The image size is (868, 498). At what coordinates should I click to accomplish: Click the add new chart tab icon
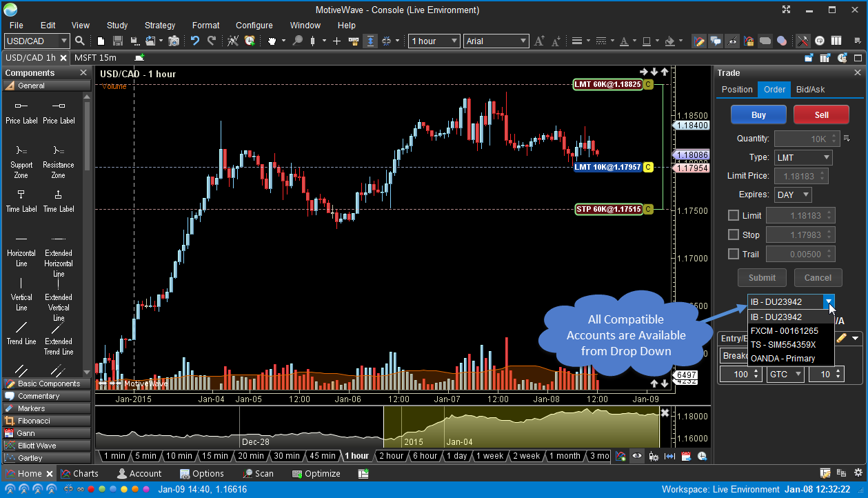[x=140, y=58]
